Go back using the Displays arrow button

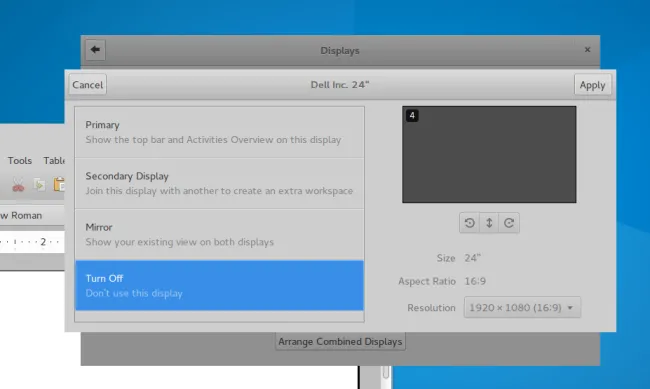tap(95, 50)
